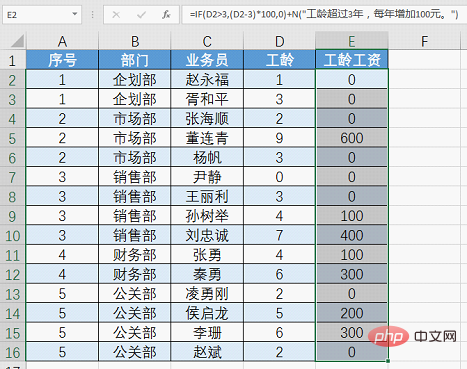Select cell with 胥和平
The width and height of the screenshot is (467, 369).
tap(207, 99)
